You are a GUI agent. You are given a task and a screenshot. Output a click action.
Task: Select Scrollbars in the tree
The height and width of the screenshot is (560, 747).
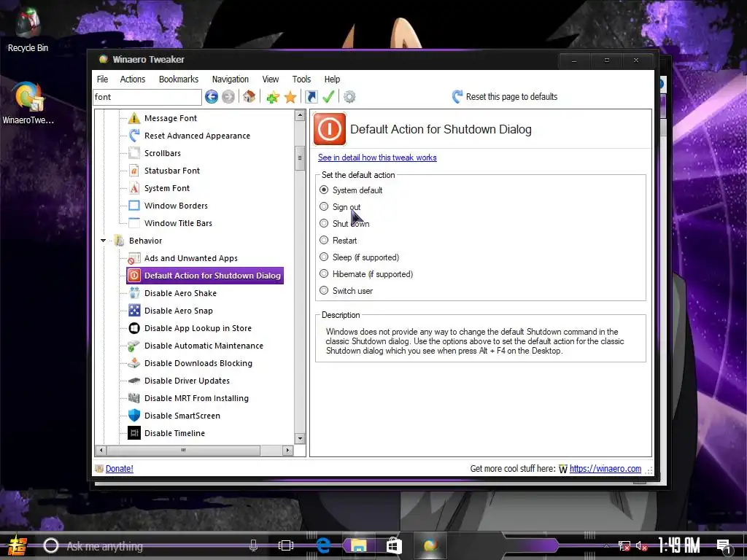(163, 153)
